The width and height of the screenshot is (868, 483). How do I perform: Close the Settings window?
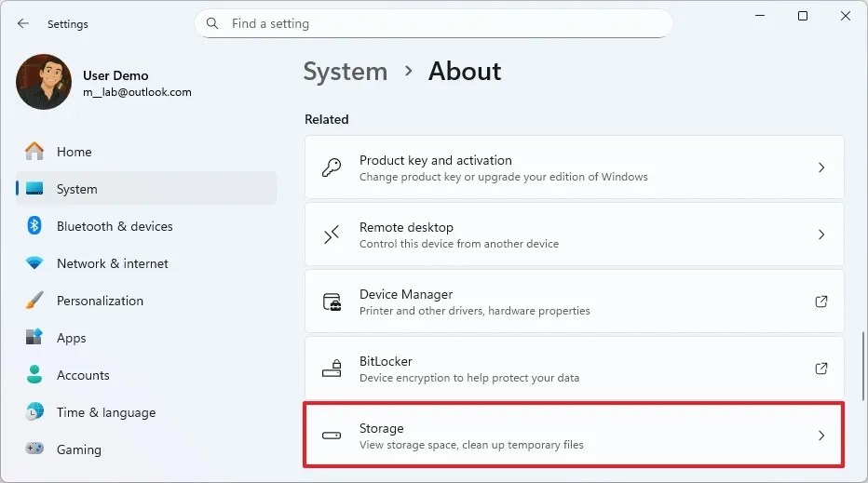(x=846, y=16)
